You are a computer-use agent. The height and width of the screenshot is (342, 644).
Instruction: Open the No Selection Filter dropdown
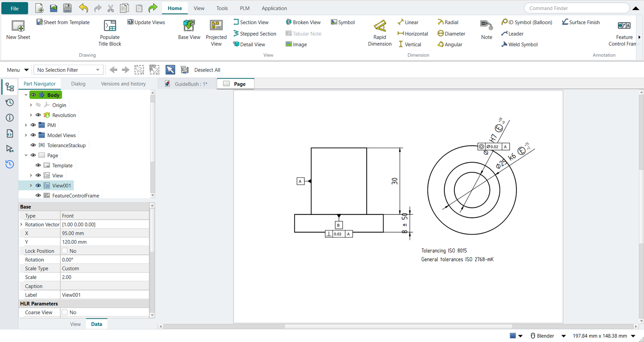[x=68, y=70]
